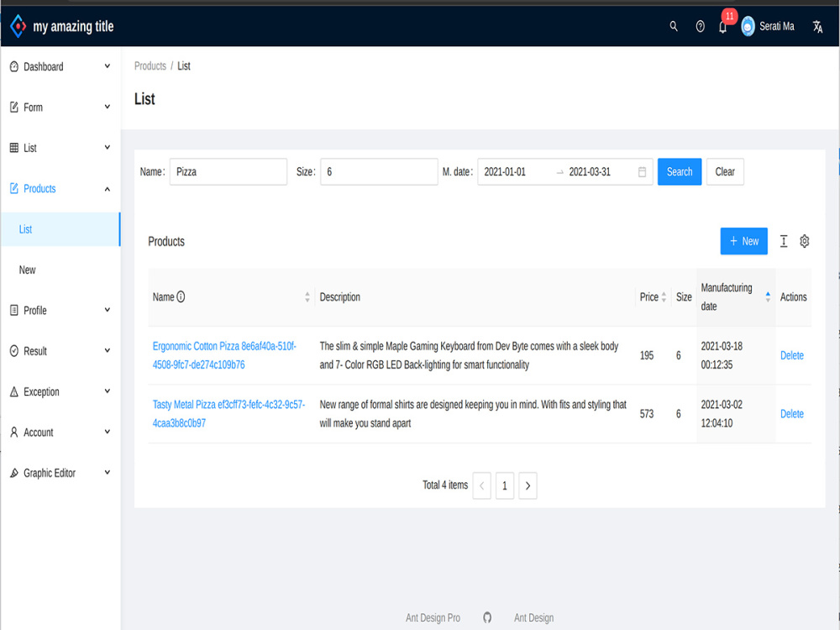Click the Ant Design Pro logo icon
Viewport: 840px width, 630px height.
coord(18,26)
